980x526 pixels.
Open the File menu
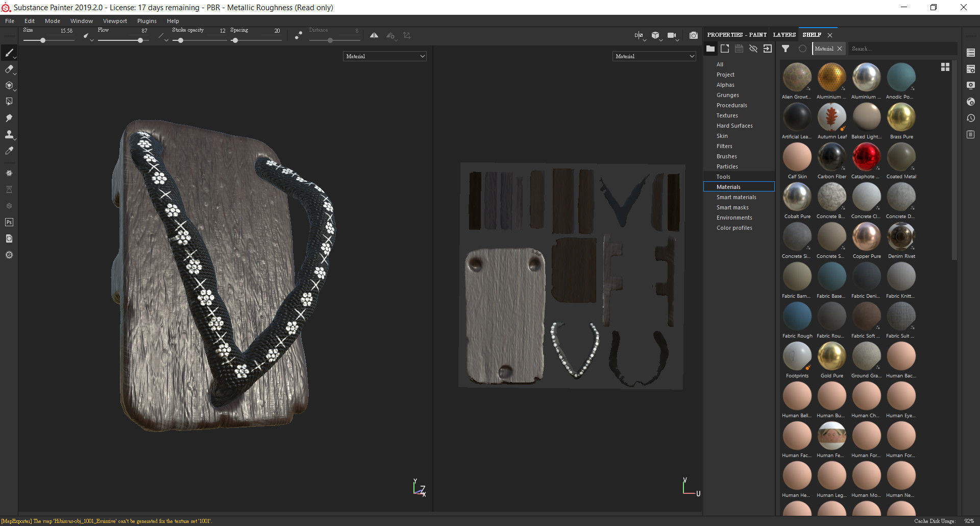coord(10,21)
